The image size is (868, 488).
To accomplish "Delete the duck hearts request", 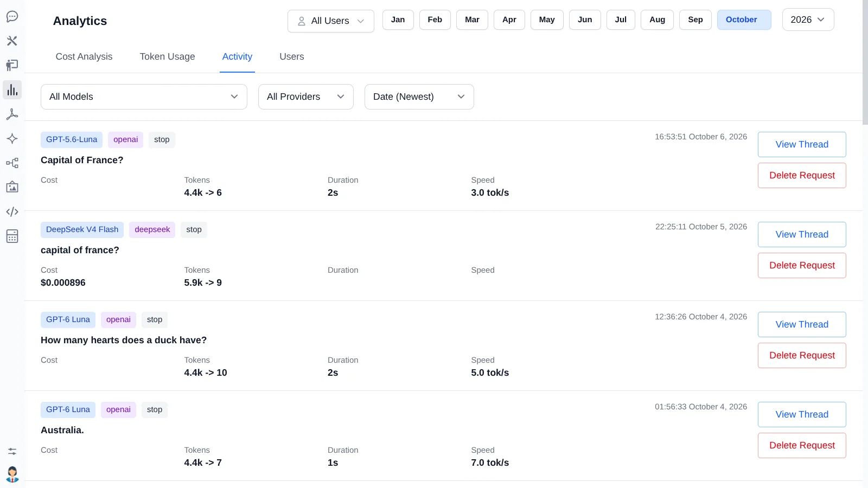I will coord(802,355).
